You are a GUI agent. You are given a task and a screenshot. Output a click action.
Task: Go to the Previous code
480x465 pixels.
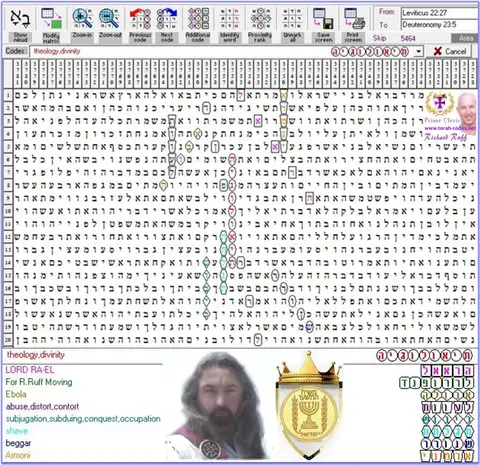(x=140, y=25)
